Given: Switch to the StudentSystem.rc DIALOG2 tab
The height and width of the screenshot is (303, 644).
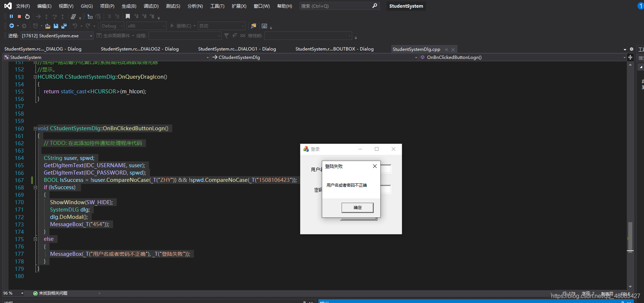Looking at the screenshot, I should 140,49.
